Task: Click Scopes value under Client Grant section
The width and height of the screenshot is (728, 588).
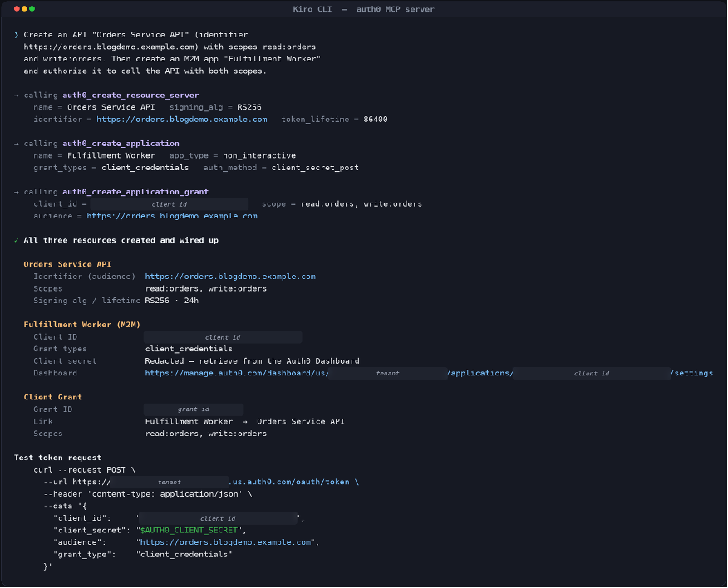Action: click(206, 434)
